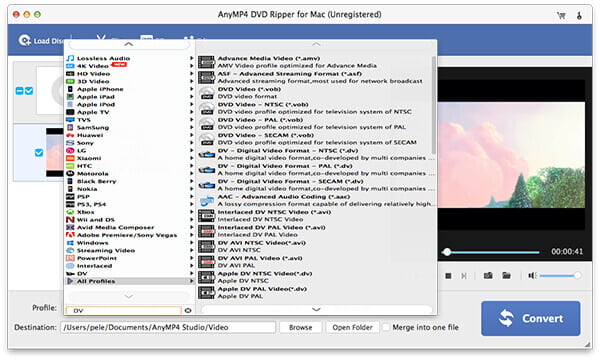
Task: Clear the profile search field
Action: 188,311
